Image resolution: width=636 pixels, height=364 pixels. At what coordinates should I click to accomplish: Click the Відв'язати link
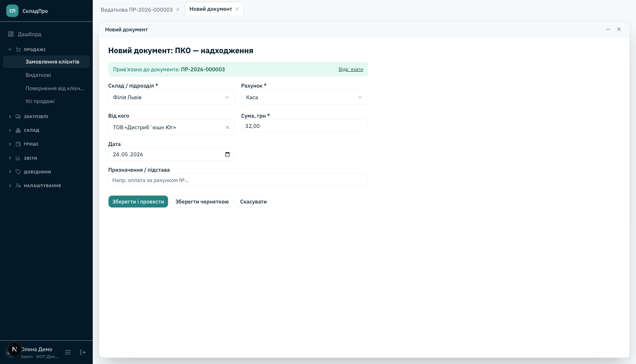click(x=351, y=70)
